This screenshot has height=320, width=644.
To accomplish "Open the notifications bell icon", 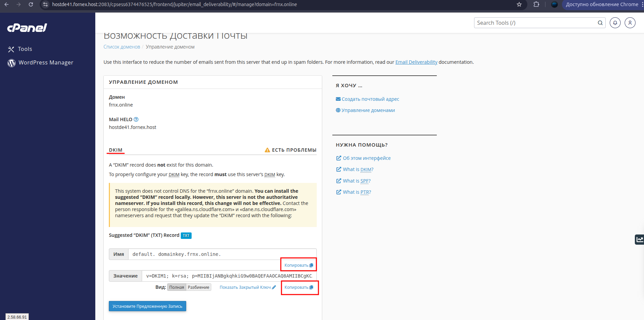I will coord(615,23).
